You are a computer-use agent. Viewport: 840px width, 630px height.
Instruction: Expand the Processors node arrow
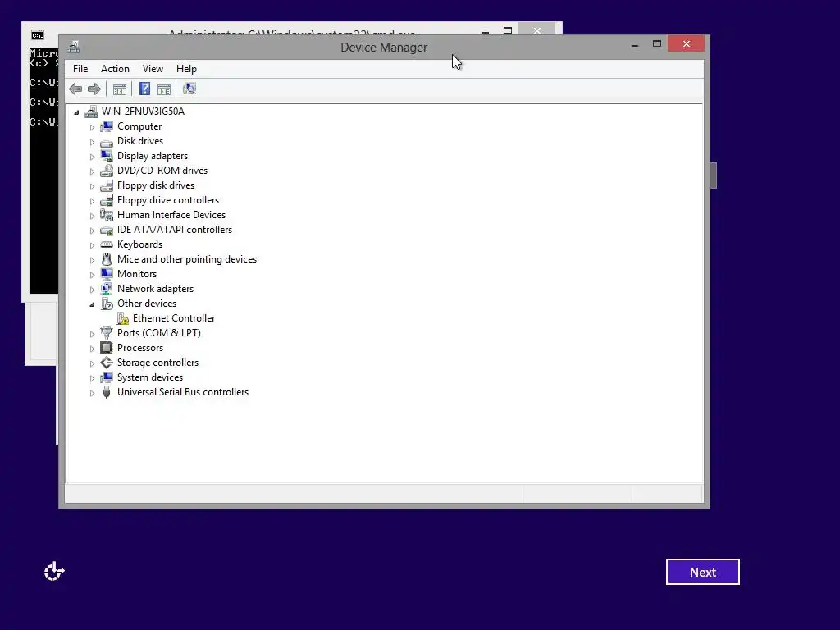[92, 349]
